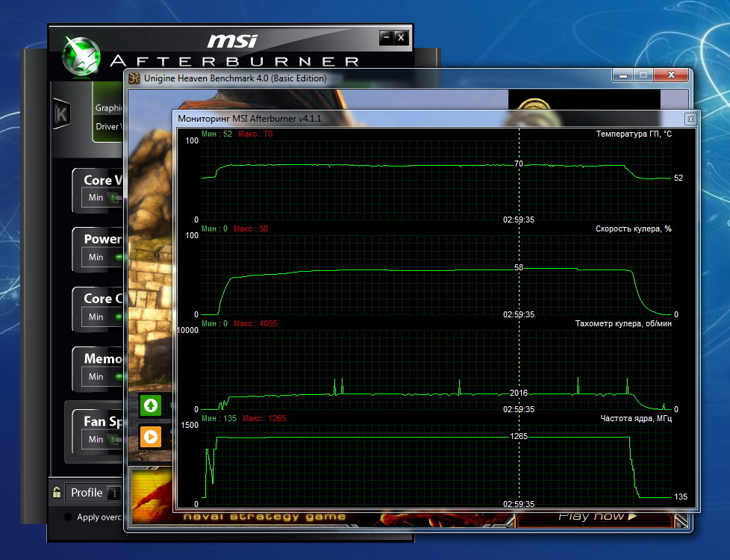The height and width of the screenshot is (560, 730).
Task: Click the Profile lock padlock icon
Action: [56, 493]
